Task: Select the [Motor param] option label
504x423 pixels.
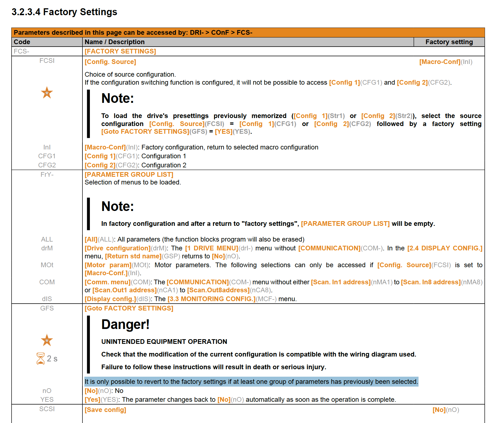Action: point(108,265)
